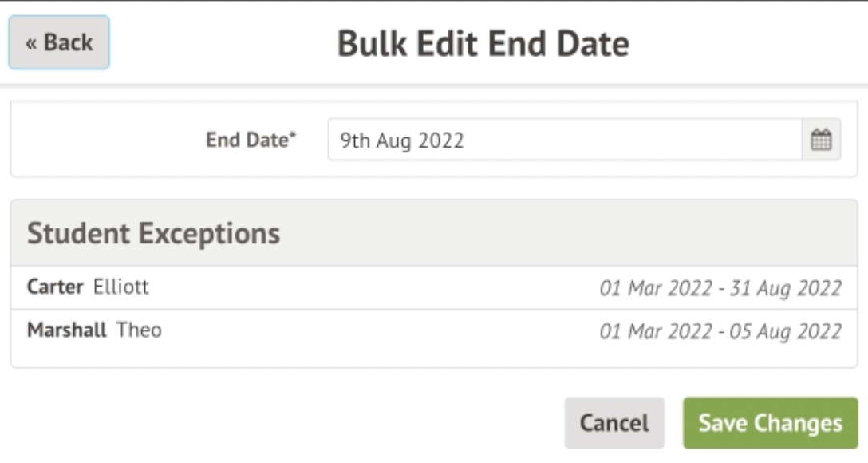This screenshot has height=463, width=868.
Task: Click the bold surname Marshall
Action: tap(67, 330)
